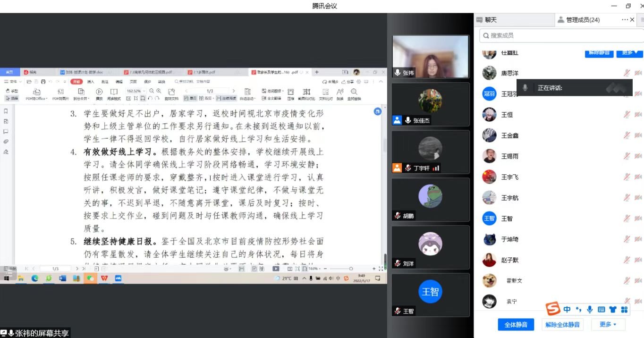
Task: Click the Sogou input method S logo
Action: point(553,309)
